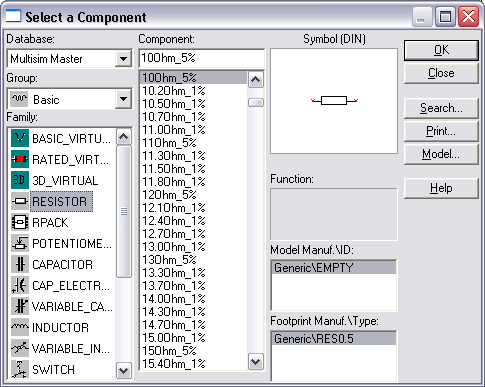This screenshot has width=485, height=387.
Task: Select 10Ohm_5% in the component list
Action: click(x=193, y=78)
